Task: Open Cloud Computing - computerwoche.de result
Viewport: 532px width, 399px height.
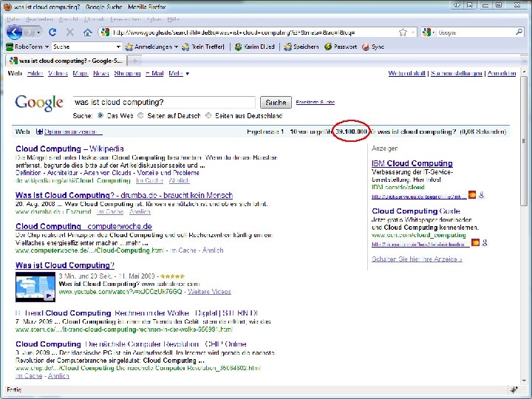Action: pos(83,226)
